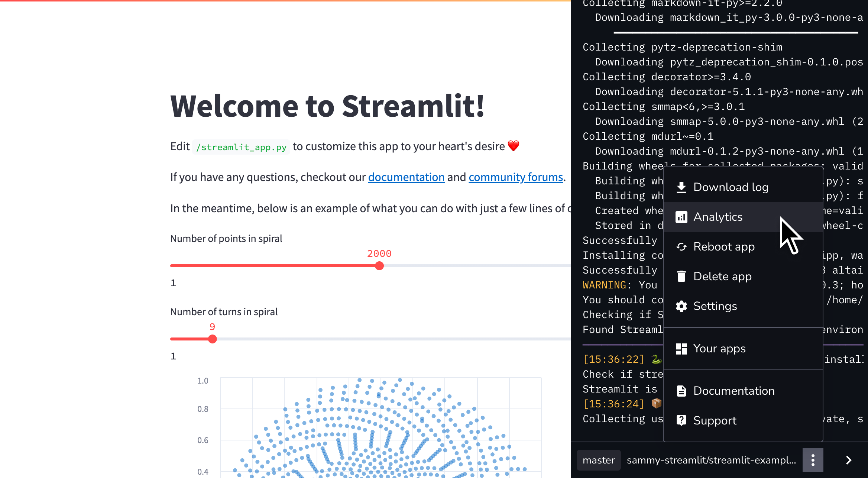Screen dimensions: 868x478
Task: Click the Download log icon
Action: point(682,187)
